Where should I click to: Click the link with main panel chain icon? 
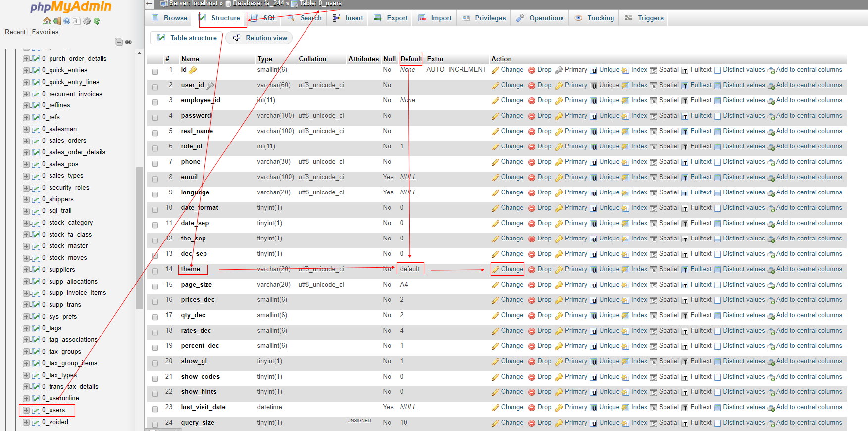[x=128, y=42]
